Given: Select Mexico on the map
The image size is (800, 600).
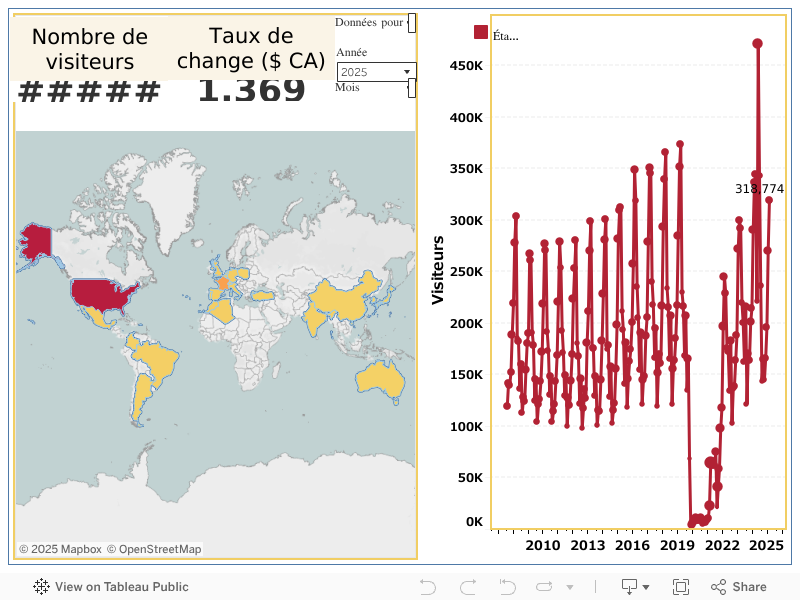Looking at the screenshot, I should pos(97,316).
